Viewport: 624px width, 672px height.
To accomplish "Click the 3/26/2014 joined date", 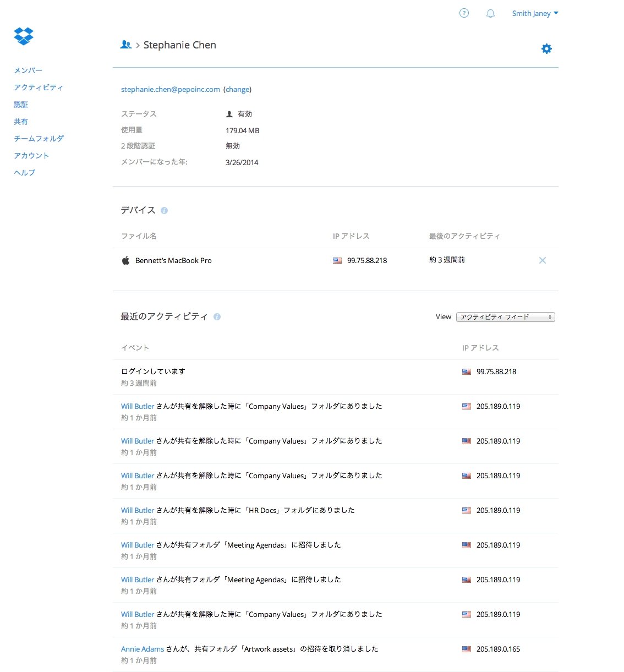I will pyautogui.click(x=242, y=162).
